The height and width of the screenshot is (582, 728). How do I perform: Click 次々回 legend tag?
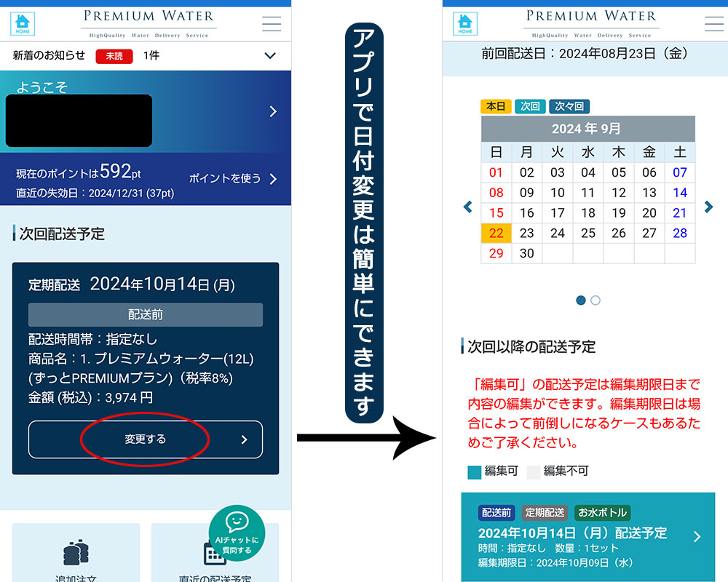point(569,106)
